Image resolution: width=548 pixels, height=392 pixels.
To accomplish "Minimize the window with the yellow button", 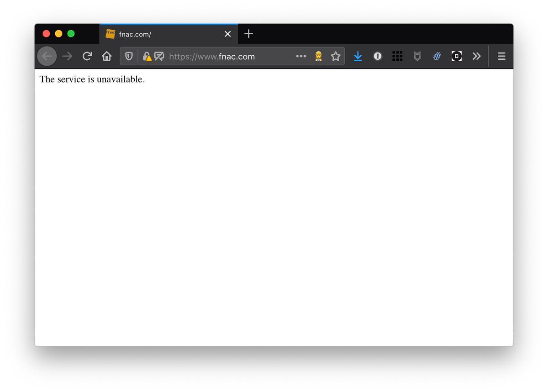I will [58, 34].
